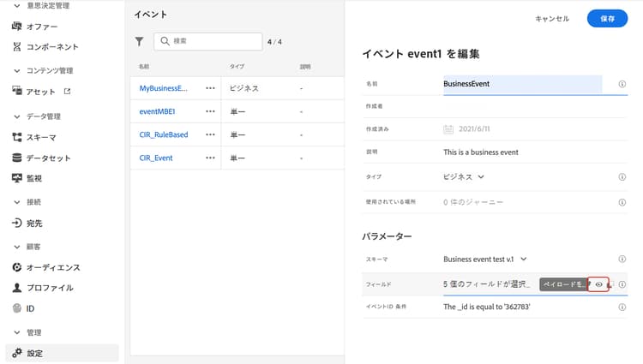Image resolution: width=643 pixels, height=364 pixels.
Task: Click the search box in events list
Action: [x=208, y=41]
